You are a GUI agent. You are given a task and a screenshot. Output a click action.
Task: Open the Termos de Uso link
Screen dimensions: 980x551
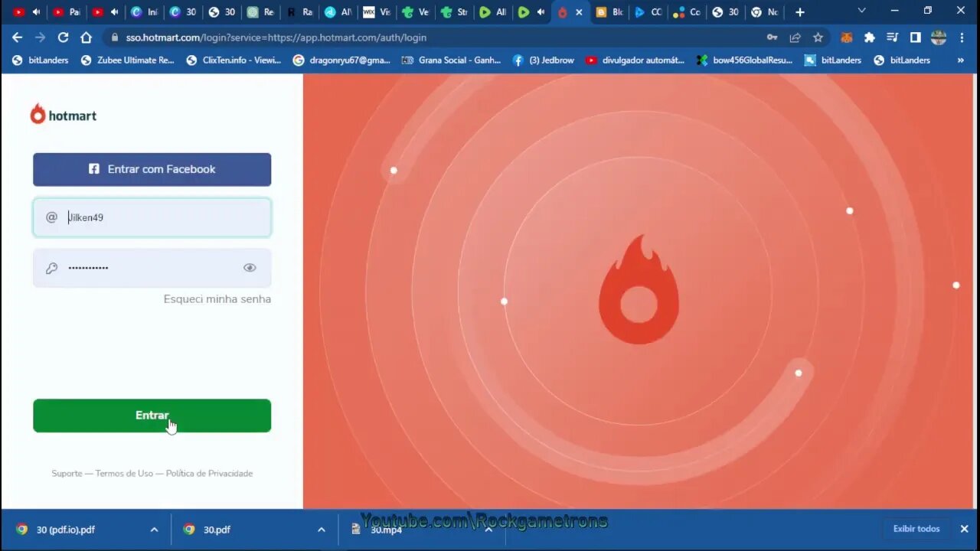click(124, 474)
